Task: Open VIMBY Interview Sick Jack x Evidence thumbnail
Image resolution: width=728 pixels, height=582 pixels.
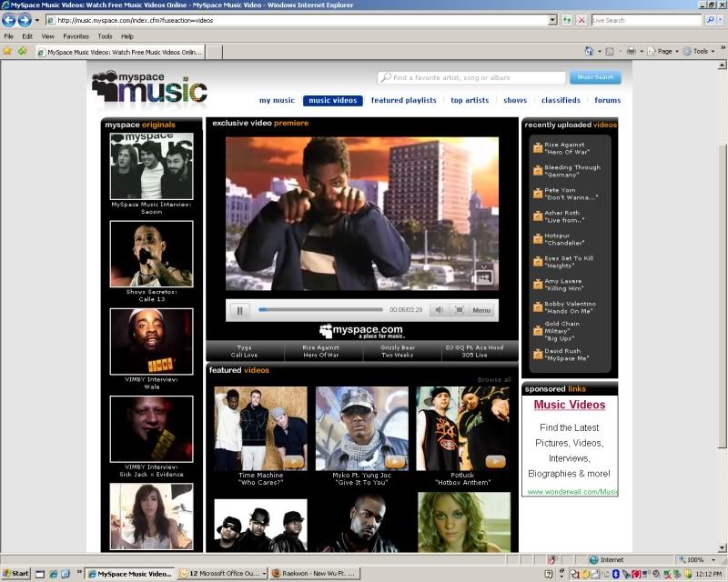Action: point(151,429)
